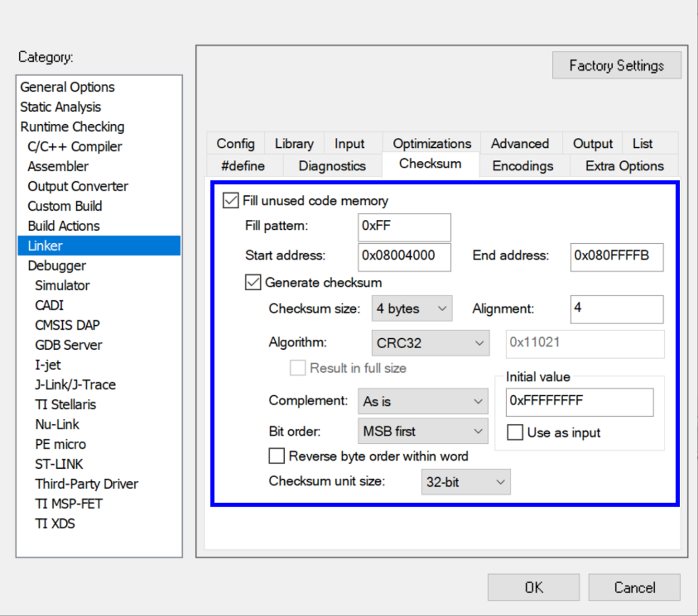This screenshot has width=698, height=616.
Task: Disable the Generate checksum option
Action: click(x=252, y=282)
